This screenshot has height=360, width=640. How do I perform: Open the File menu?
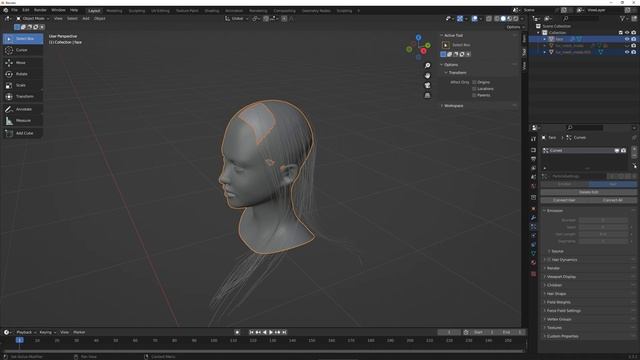point(14,10)
